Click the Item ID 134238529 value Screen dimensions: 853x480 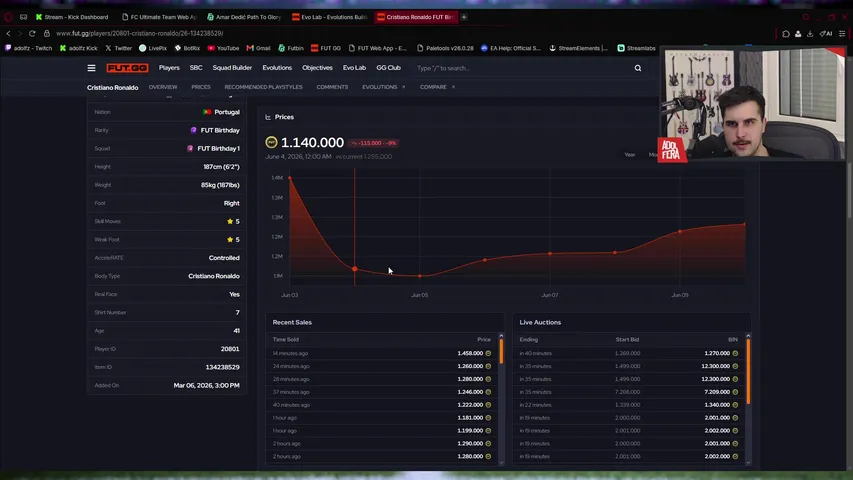222,367
